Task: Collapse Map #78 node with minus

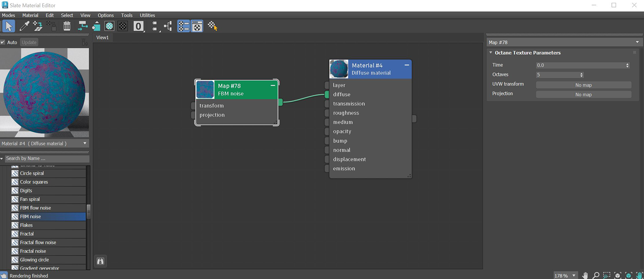Action: tap(273, 86)
